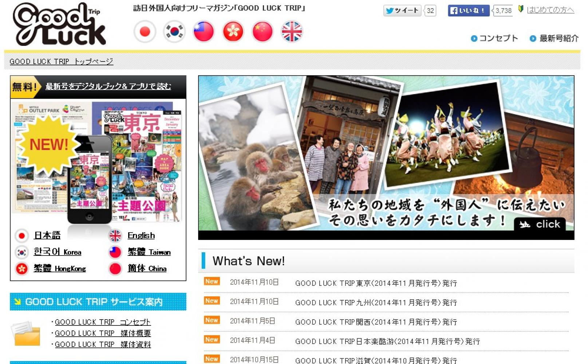Open the digital book and app banner link
The image size is (588, 364).
(108, 86)
